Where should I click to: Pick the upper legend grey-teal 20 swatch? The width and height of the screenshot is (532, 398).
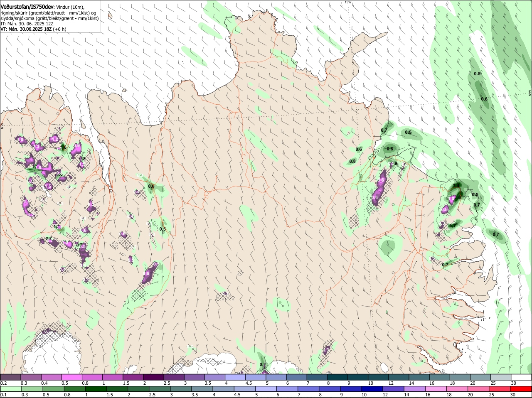coord(480,377)
